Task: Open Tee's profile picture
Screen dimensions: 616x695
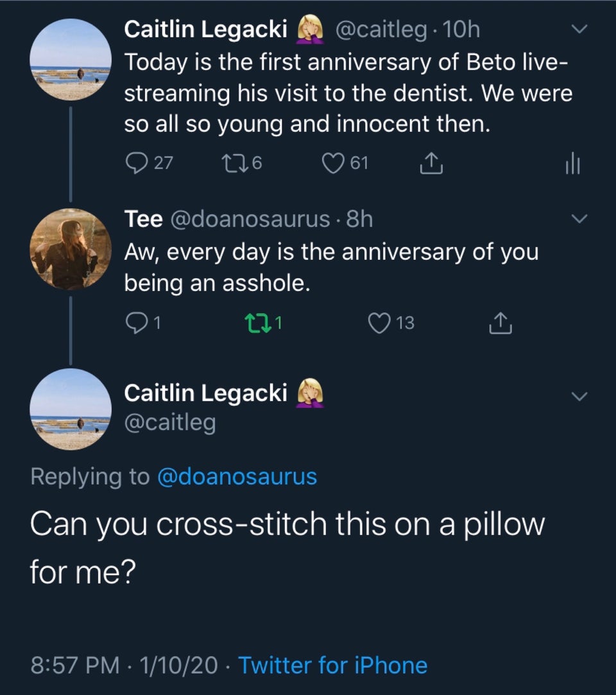Action: (x=71, y=249)
